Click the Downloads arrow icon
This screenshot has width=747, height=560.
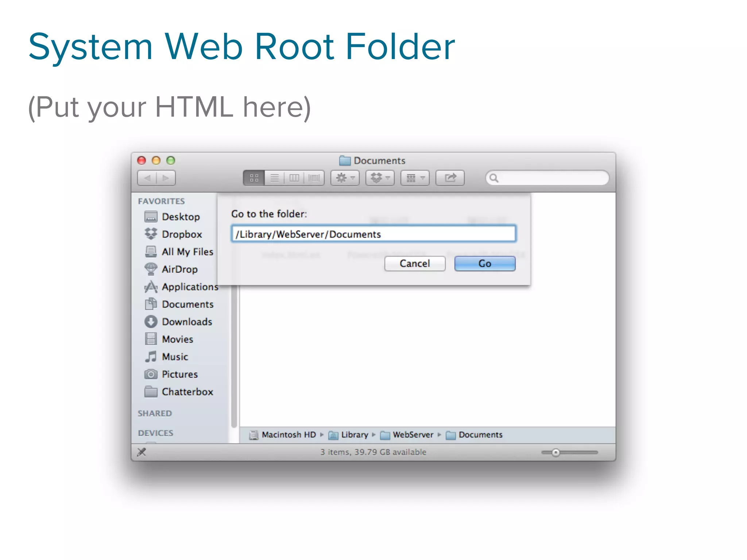[x=151, y=322]
